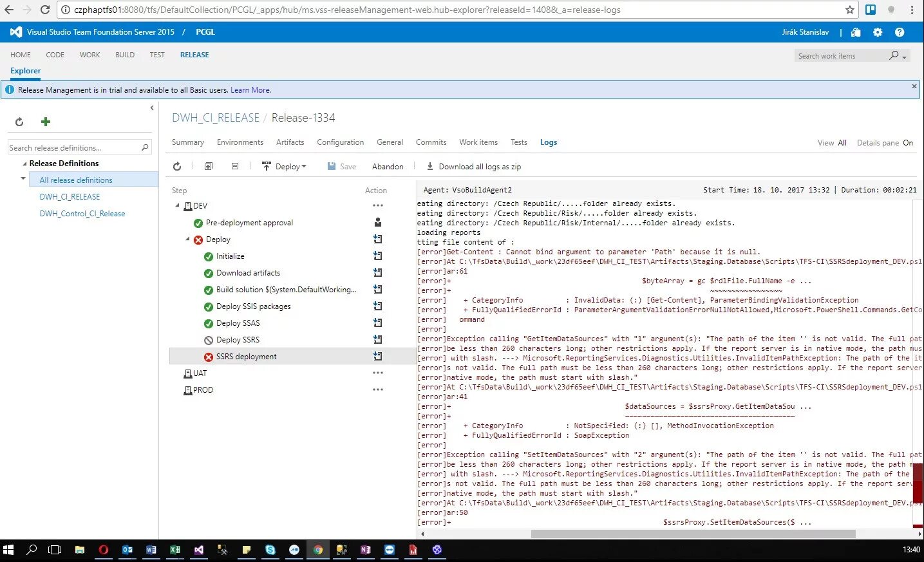Create new release definition with green plus

[x=46, y=122]
